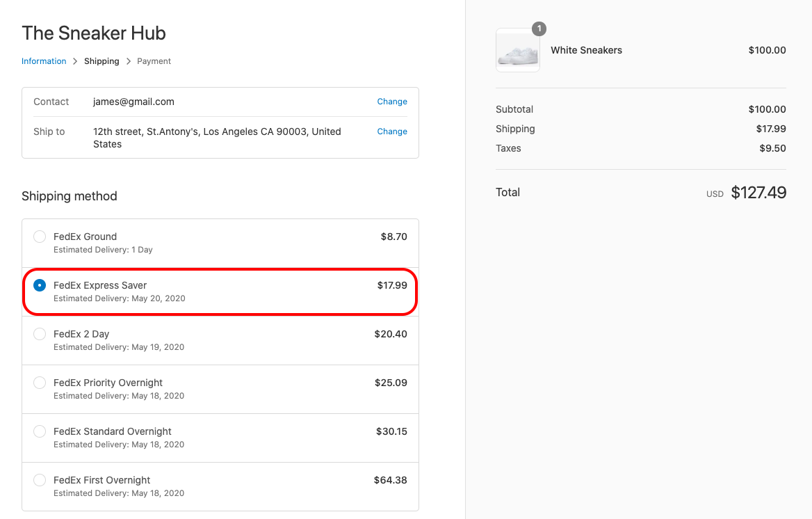The image size is (812, 519).
Task: Click the chevron before Payment breadcrumb
Action: coord(129,61)
